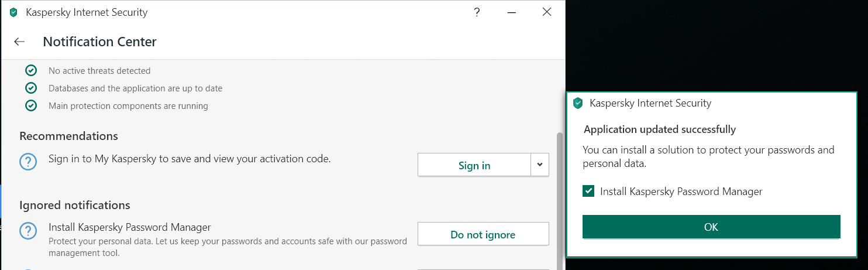Click the Ignored notifications section heading
The image size is (868, 270).
coord(75,205)
